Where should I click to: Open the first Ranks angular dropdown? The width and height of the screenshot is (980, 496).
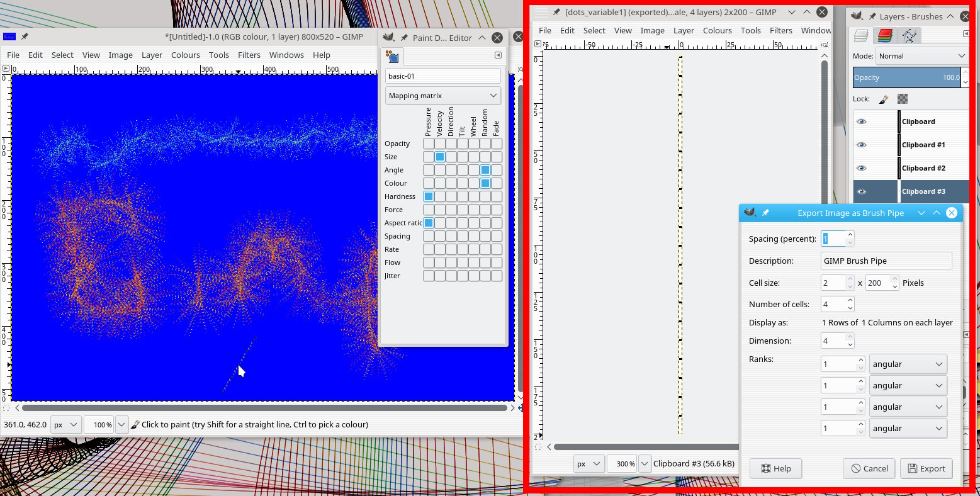908,364
